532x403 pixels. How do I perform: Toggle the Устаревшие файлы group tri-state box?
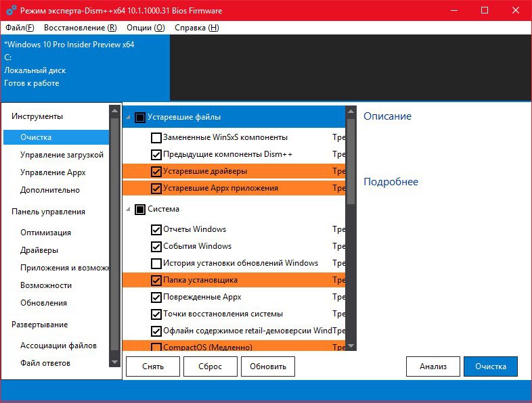[x=140, y=118]
